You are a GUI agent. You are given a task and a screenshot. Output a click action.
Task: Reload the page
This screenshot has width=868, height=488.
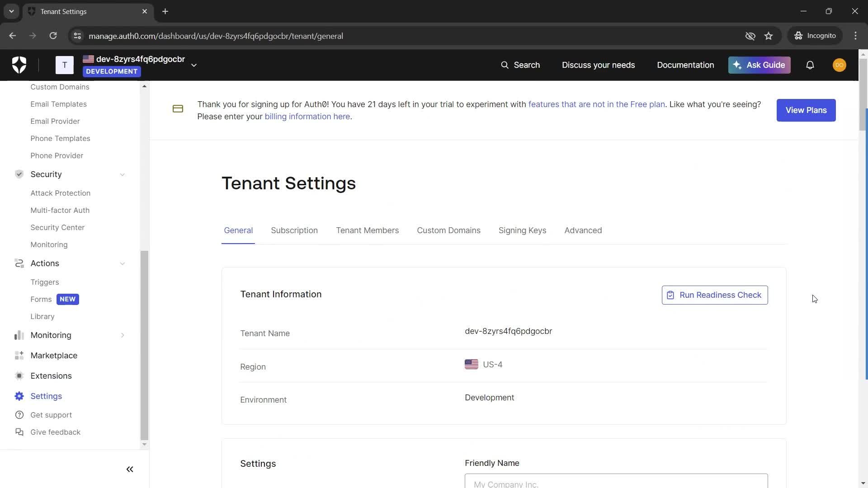(x=53, y=36)
